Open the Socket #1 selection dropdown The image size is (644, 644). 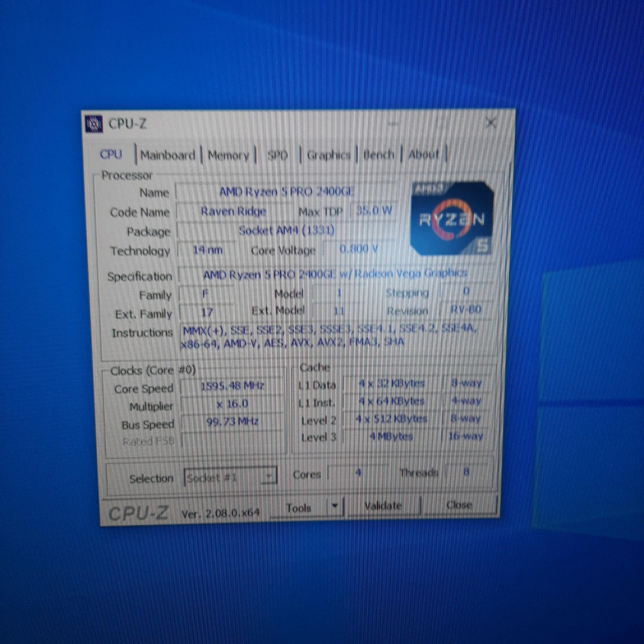pyautogui.click(x=230, y=477)
